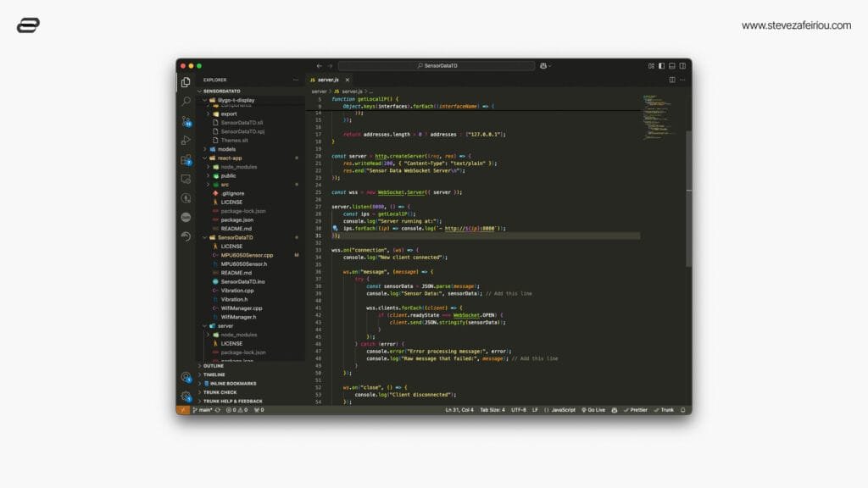
Task: Open Manage gear icon in activity bar
Action: pos(186,396)
